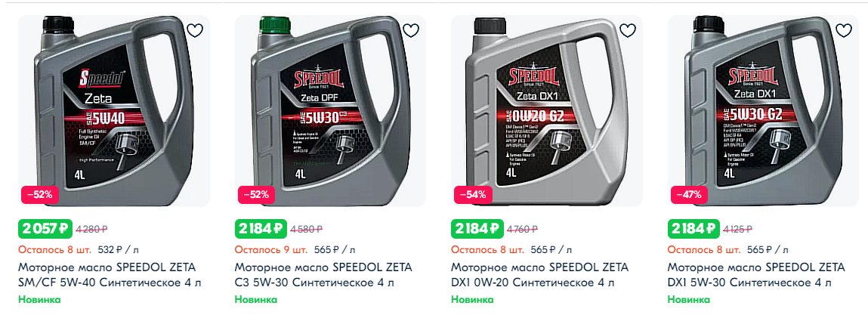Click the −54% discount badge

[x=473, y=195]
